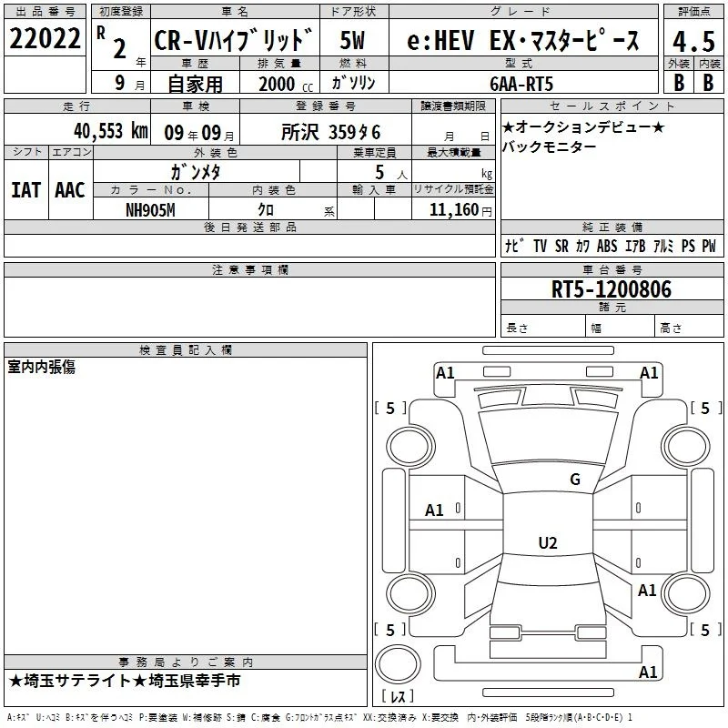Click seating capacity 5 人
The image size is (728, 728).
390,173
